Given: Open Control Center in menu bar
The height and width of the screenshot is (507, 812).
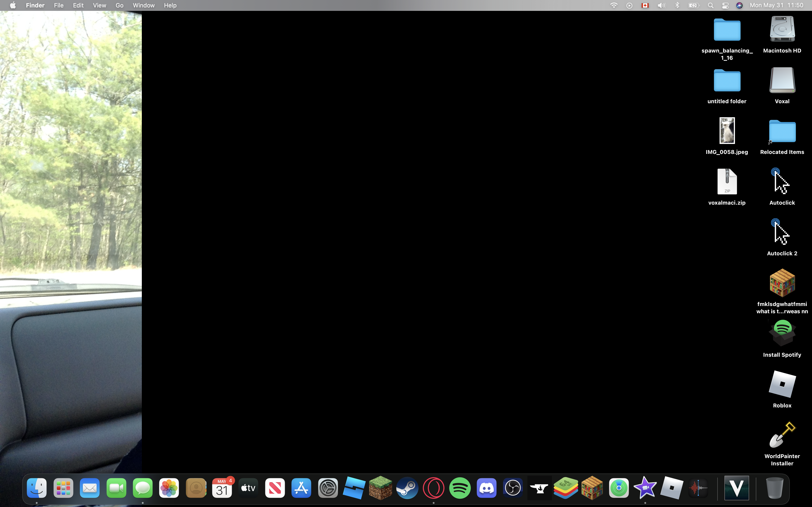Looking at the screenshot, I should tap(725, 5).
